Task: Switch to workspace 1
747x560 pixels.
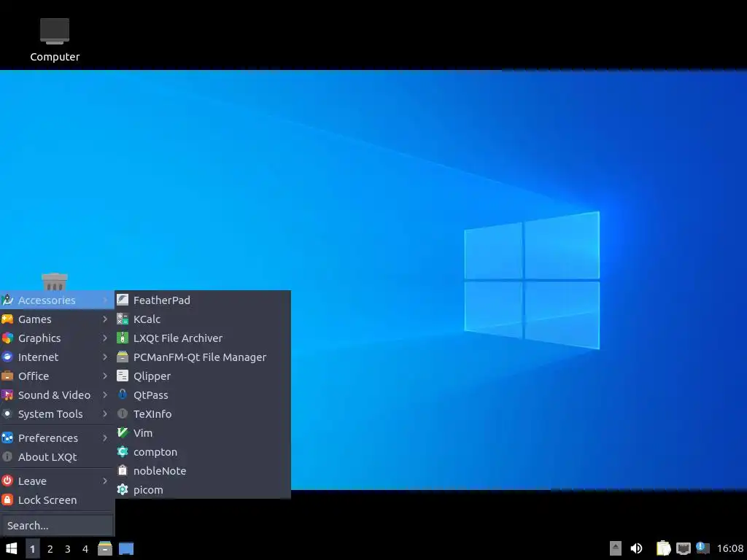Action: click(32, 548)
